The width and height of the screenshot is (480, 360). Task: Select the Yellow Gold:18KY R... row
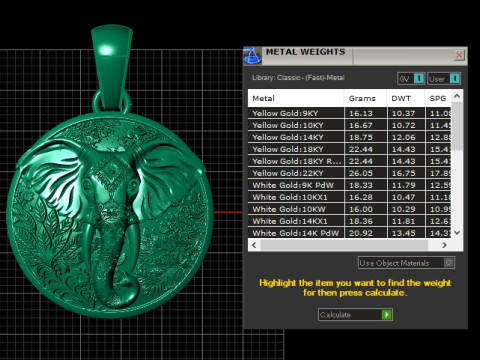pyautogui.click(x=350, y=161)
